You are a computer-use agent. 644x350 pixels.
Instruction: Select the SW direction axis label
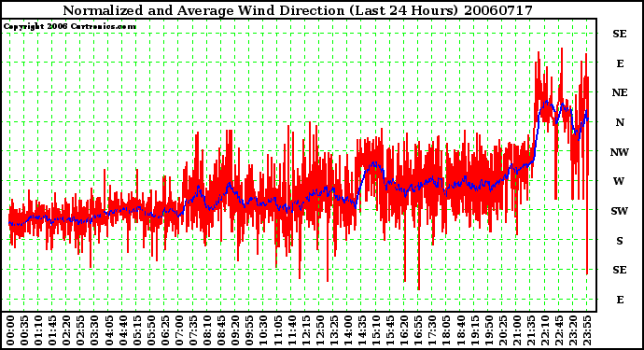tap(620, 211)
